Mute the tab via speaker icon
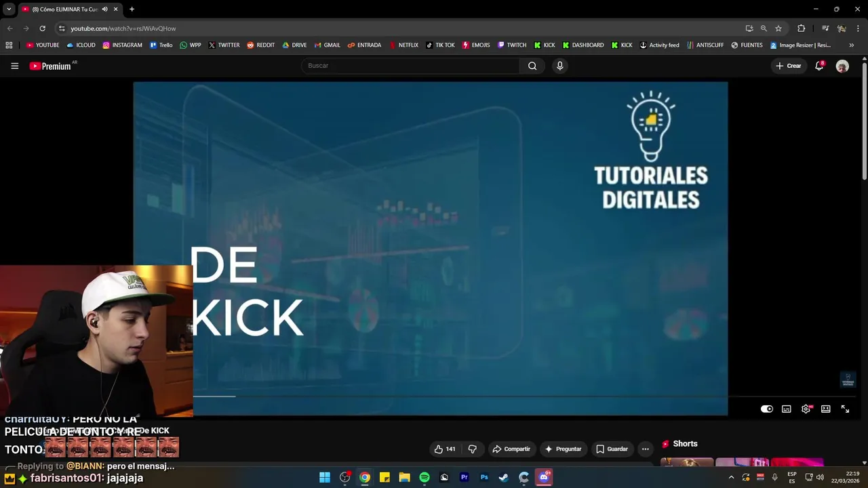 pyautogui.click(x=104, y=9)
